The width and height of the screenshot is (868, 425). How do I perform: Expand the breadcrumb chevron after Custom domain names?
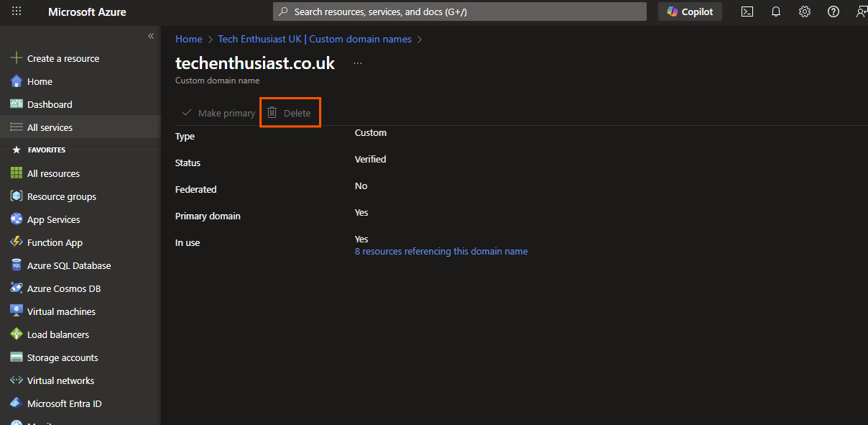pyautogui.click(x=421, y=39)
